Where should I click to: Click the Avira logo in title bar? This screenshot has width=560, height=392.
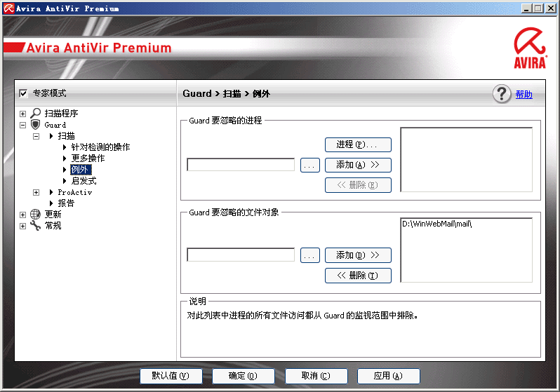(x=8, y=8)
